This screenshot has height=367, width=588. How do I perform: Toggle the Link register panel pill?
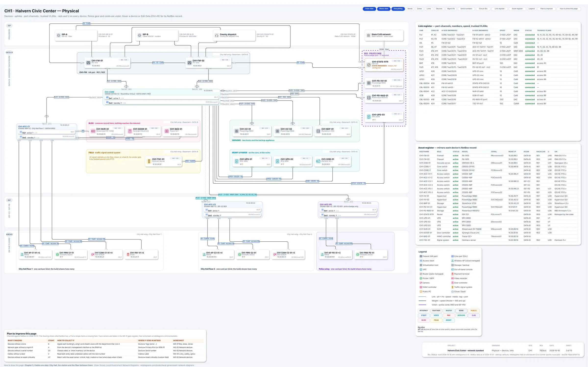[500, 9]
